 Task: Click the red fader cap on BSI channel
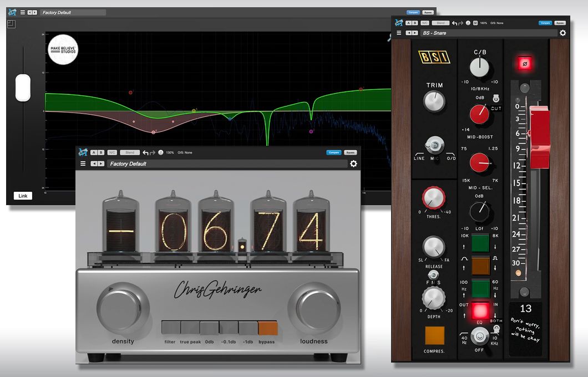(x=539, y=137)
